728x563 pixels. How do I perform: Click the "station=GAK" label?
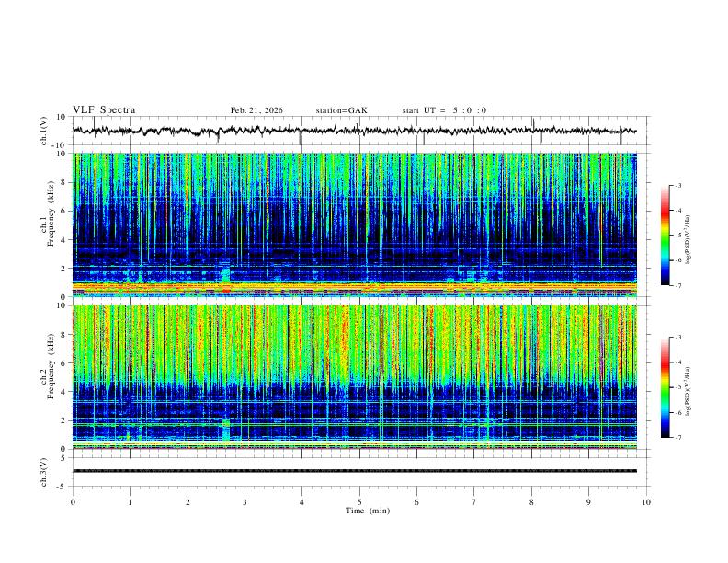341,110
